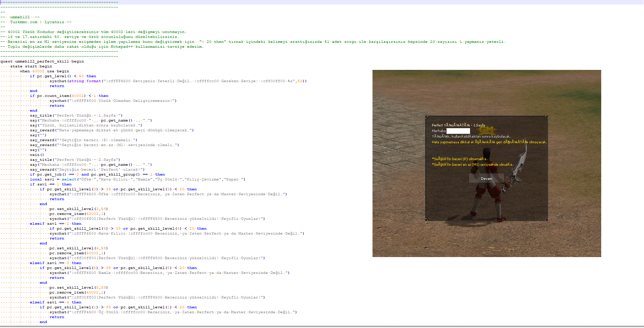Image resolution: width=644 pixels, height=328 pixels.
Task: Click the golden GM emblem above the character
Action: [x=486, y=130]
